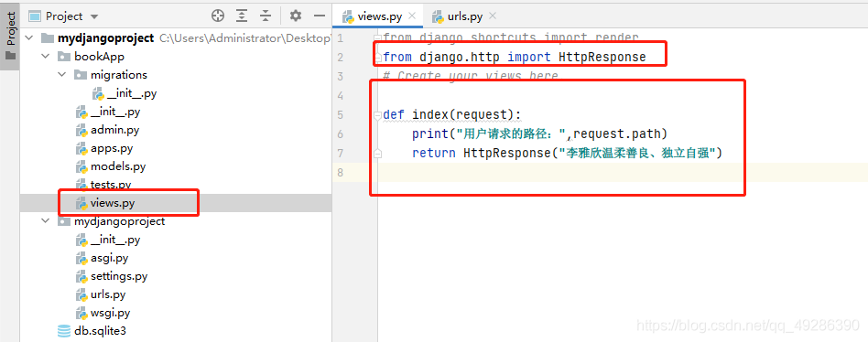Fold the index function at line 5
868x342 pixels.
pyautogui.click(x=377, y=115)
